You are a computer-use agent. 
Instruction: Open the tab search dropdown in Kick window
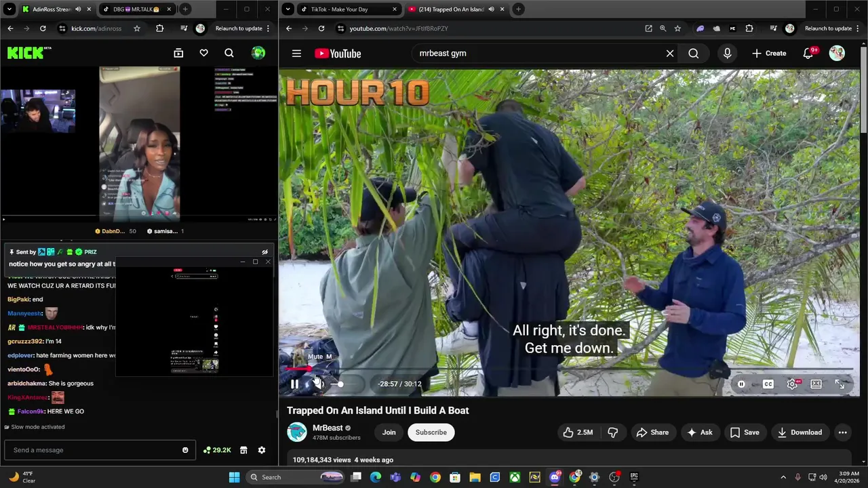pyautogui.click(x=9, y=9)
